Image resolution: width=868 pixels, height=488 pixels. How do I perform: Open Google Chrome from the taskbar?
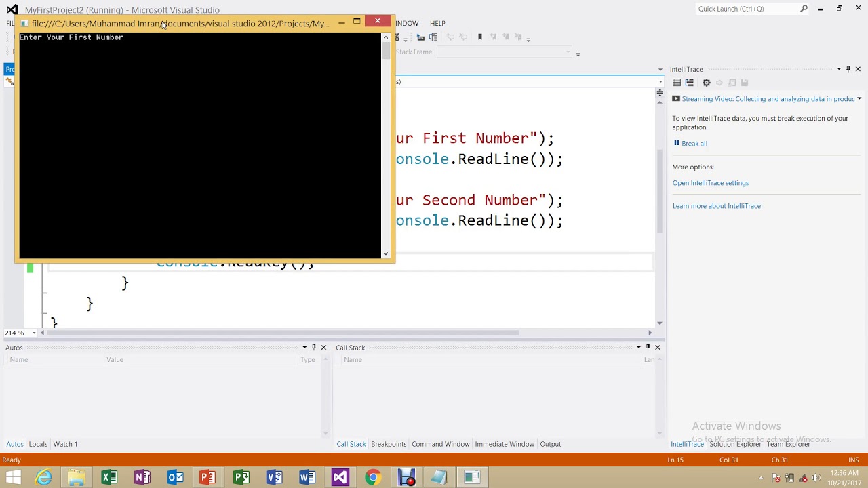[372, 477]
